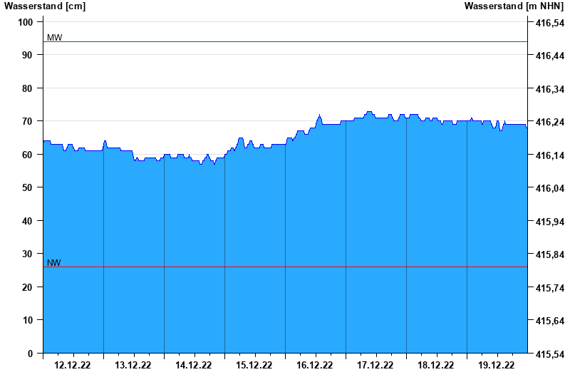Click the MW line label
Image resolution: width=570 pixels, height=392 pixels.
[55, 38]
